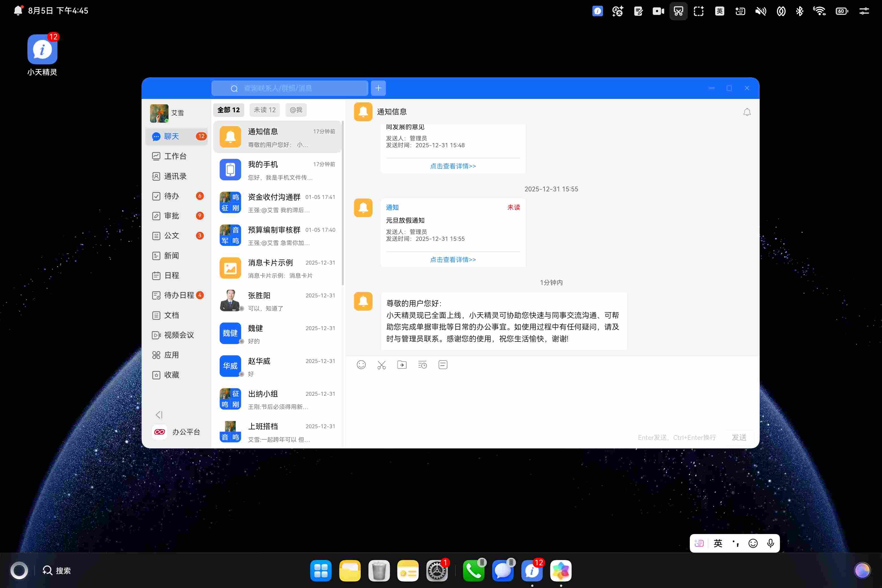Click the plus button beside the search box
The height and width of the screenshot is (588, 882).
tap(378, 88)
